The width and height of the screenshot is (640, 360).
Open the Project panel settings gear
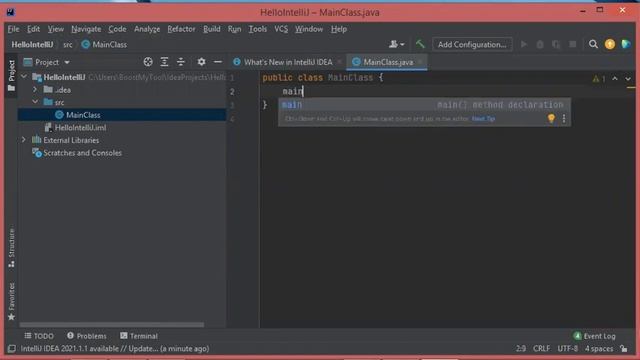[201, 62]
